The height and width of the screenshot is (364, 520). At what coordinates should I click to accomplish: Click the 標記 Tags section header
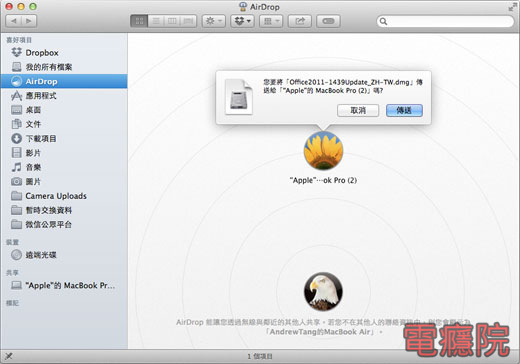click(12, 303)
